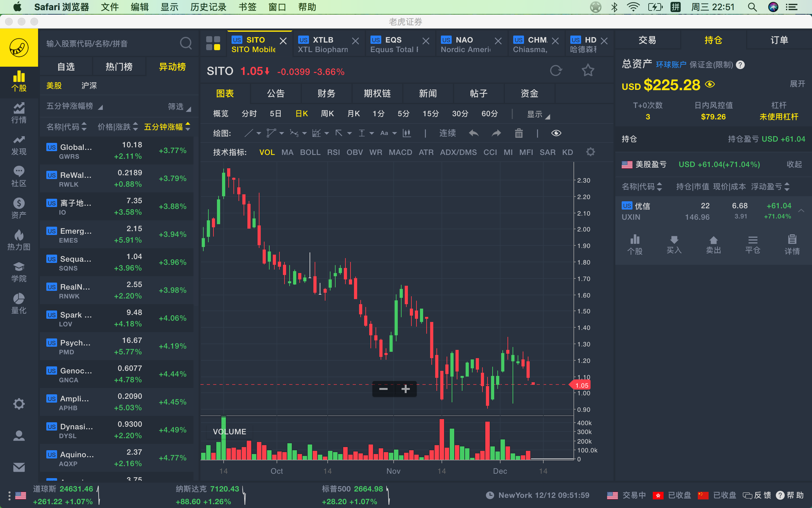Switch to the 交易 trade tab
812x508 pixels.
click(647, 40)
